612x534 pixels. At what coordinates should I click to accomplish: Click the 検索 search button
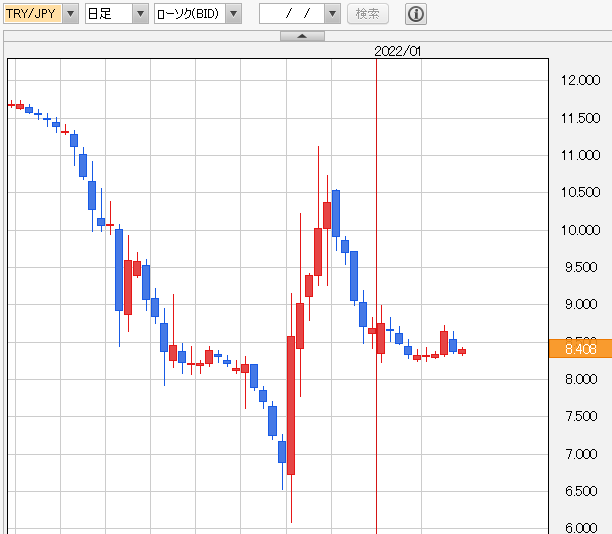click(368, 14)
